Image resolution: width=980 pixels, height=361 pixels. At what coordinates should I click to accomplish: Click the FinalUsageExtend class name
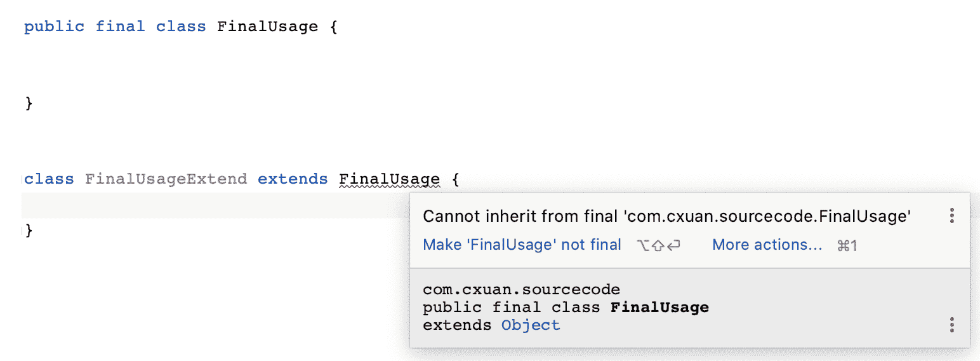click(x=166, y=179)
